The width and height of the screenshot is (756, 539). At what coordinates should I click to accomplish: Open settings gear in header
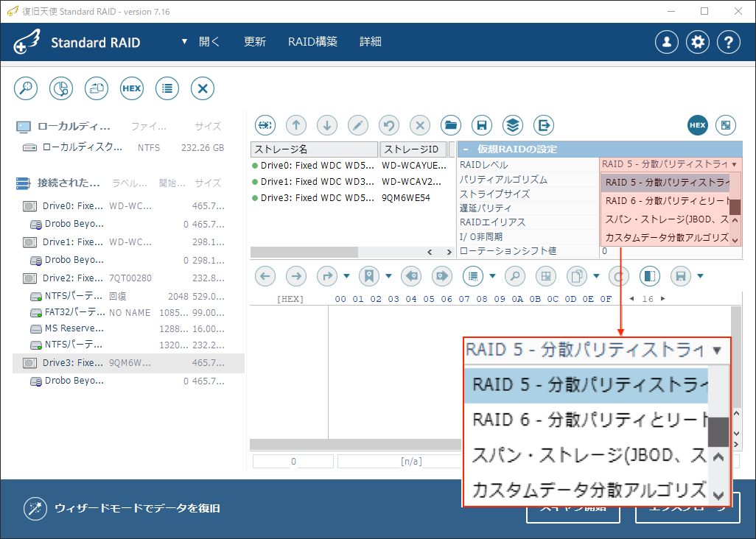pyautogui.click(x=698, y=42)
